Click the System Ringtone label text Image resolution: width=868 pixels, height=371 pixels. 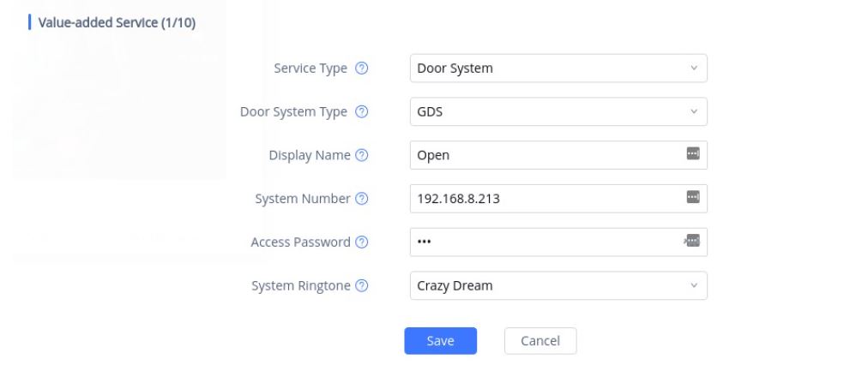click(x=300, y=286)
